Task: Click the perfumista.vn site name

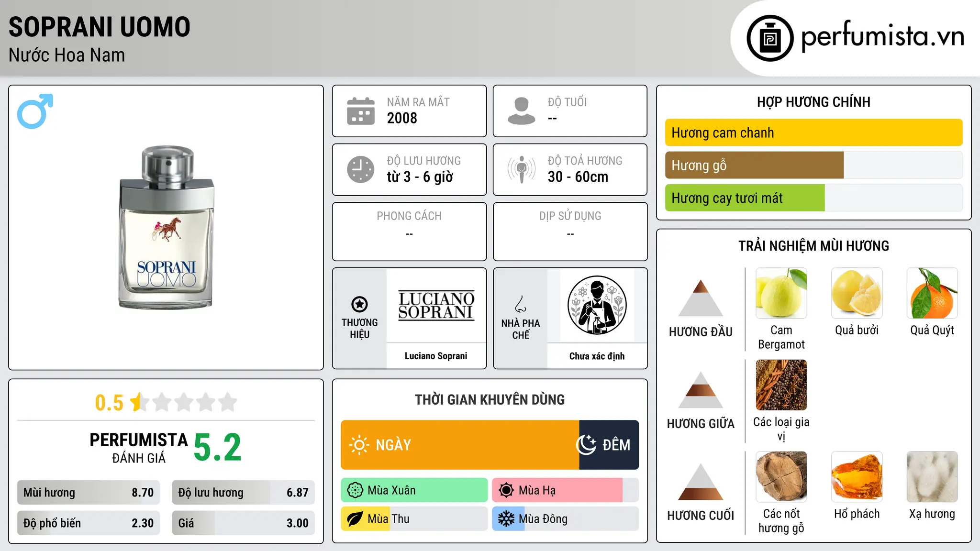Action: [883, 36]
